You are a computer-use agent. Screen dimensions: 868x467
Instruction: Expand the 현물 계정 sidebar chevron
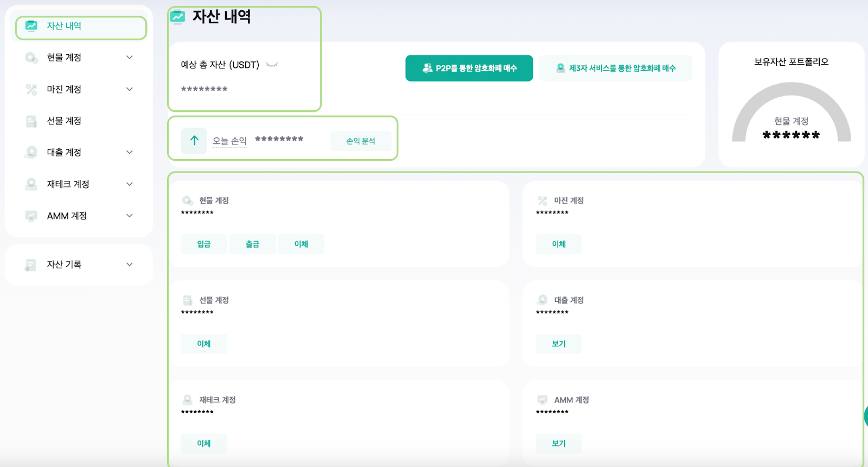click(130, 58)
